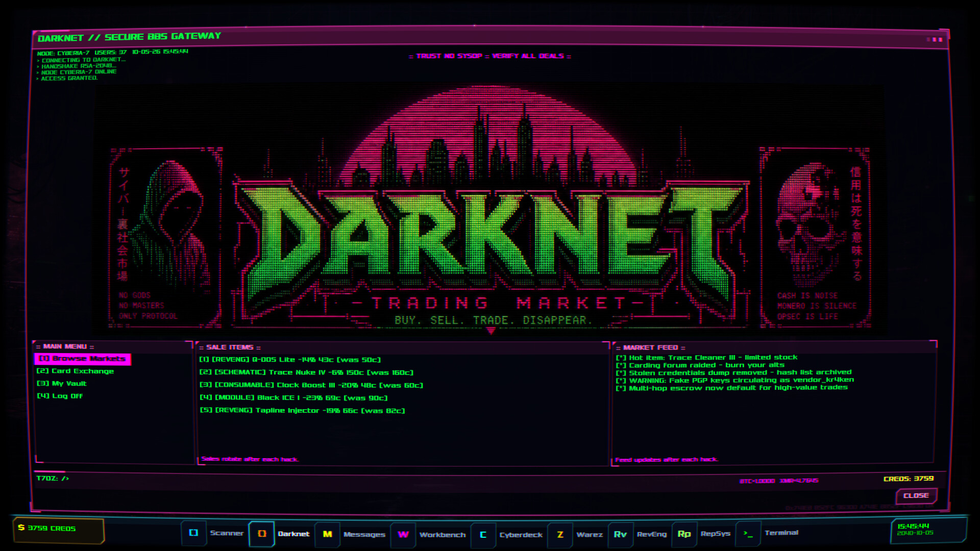Click the Workbench taskbar label

[443, 535]
